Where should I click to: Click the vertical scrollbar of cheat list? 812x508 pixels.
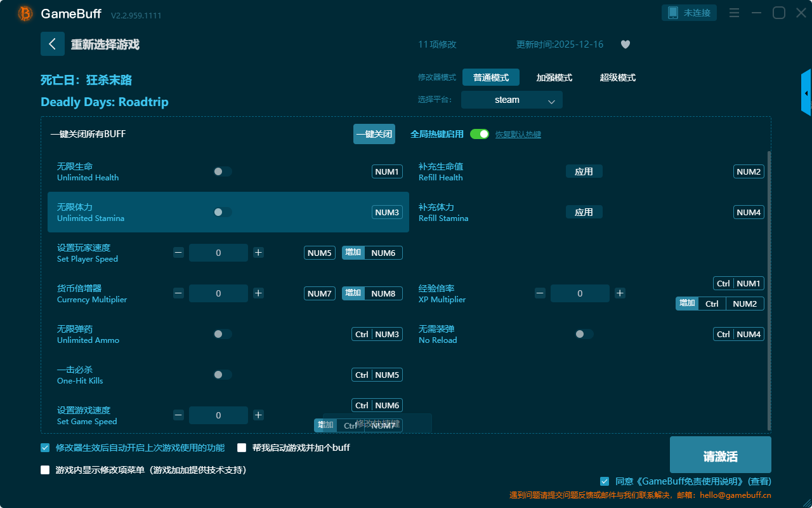769,286
